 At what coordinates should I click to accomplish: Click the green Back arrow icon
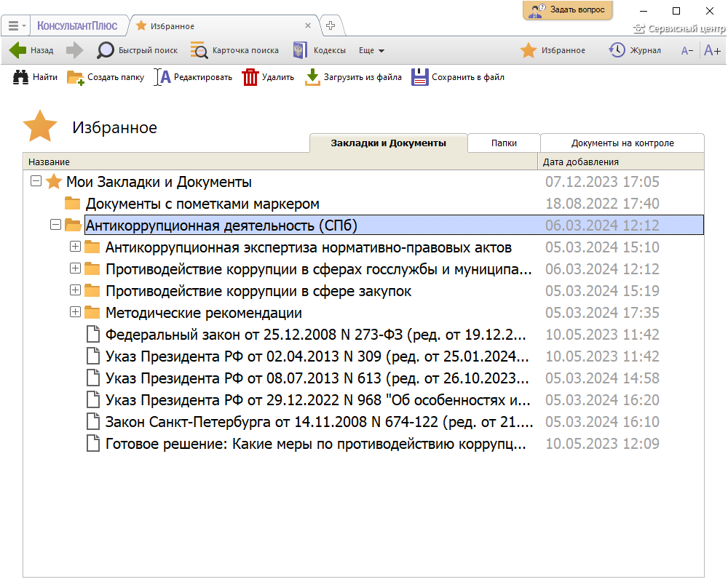click(17, 50)
